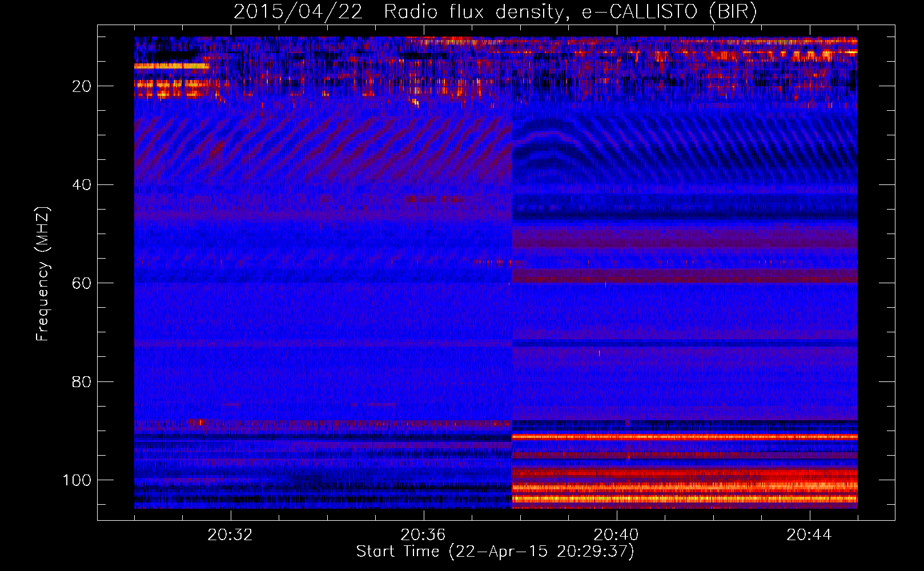The width and height of the screenshot is (924, 571).
Task: Click the 20:44 time tick label
Action: click(809, 535)
